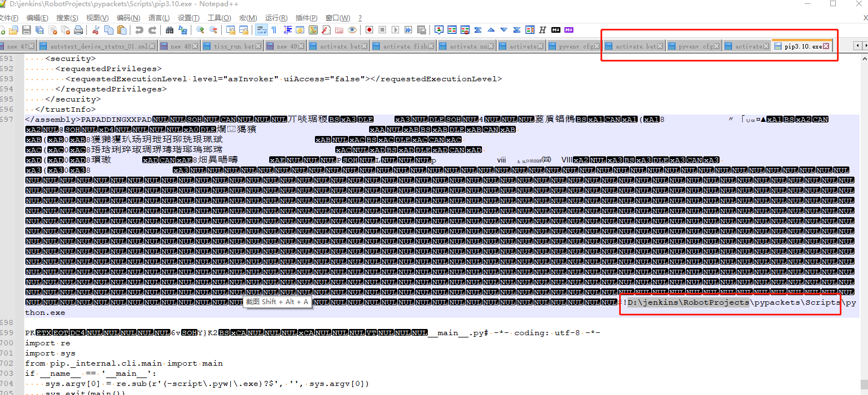Close the tiss_run.bat tab
868x395 pixels.
258,45
